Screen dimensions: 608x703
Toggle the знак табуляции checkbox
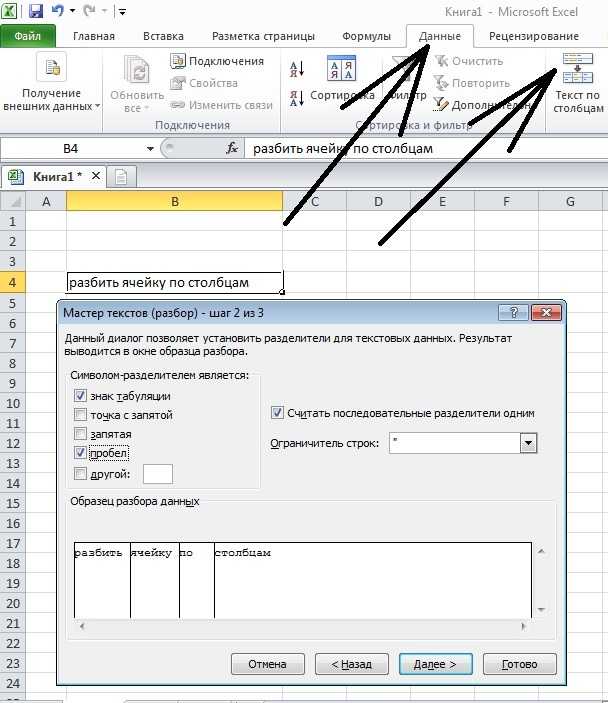80,395
